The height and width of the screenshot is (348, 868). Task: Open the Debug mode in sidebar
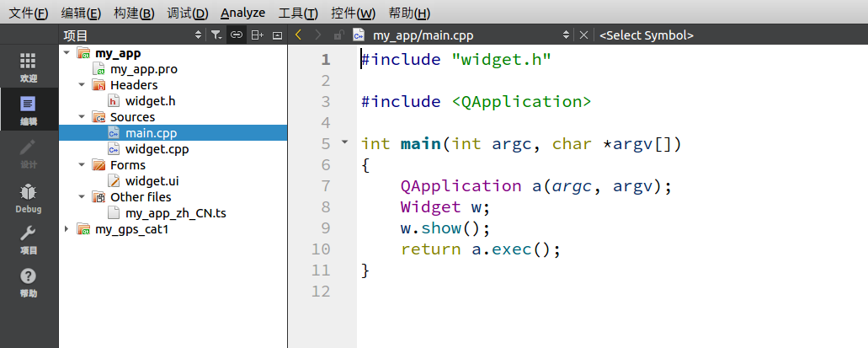[x=29, y=196]
